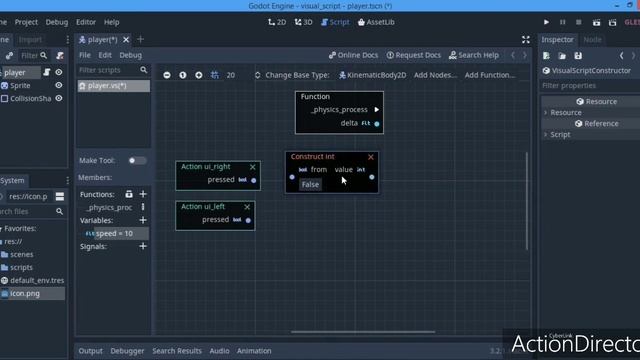Go to next script edit location

525,55
